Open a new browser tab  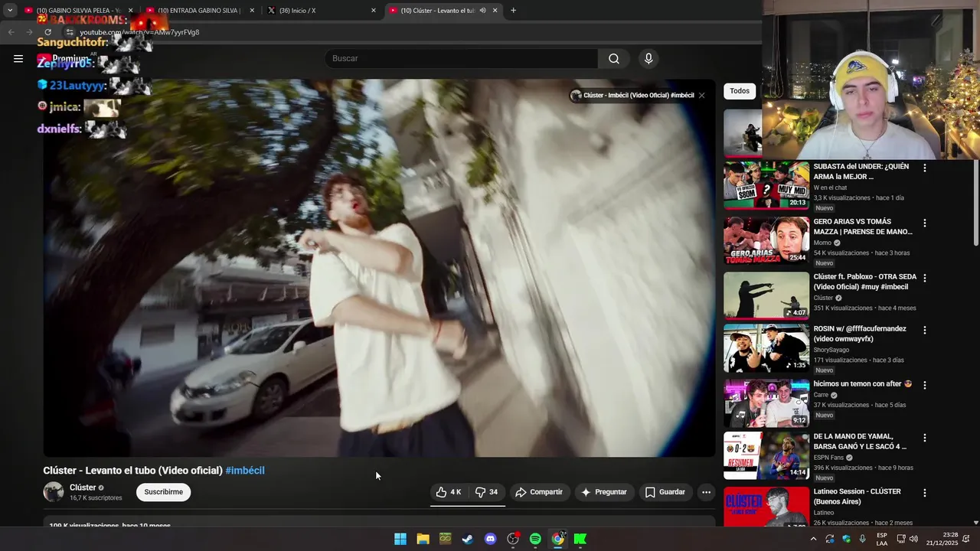click(x=513, y=11)
